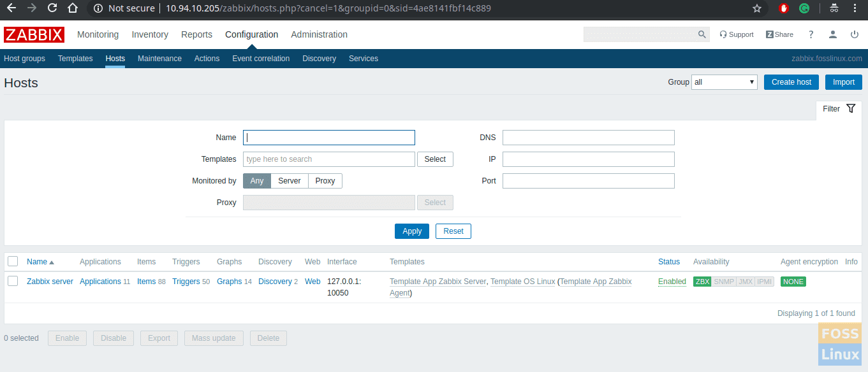
Task: Open the green Grammarly extension icon
Action: click(805, 8)
